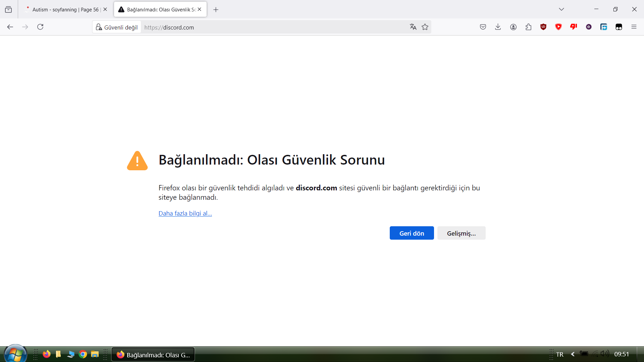644x362 pixels.
Task: Click the red shield play extension icon
Action: click(x=558, y=27)
